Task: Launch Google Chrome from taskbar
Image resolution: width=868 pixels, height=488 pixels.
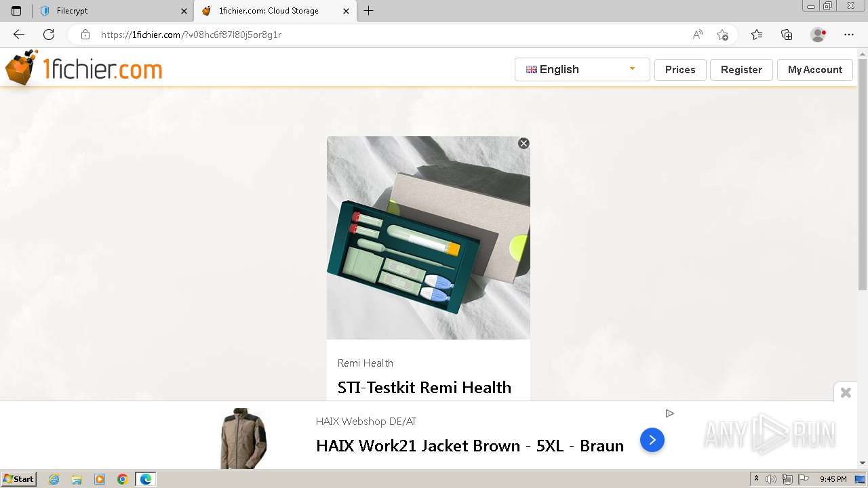Action: (123, 479)
